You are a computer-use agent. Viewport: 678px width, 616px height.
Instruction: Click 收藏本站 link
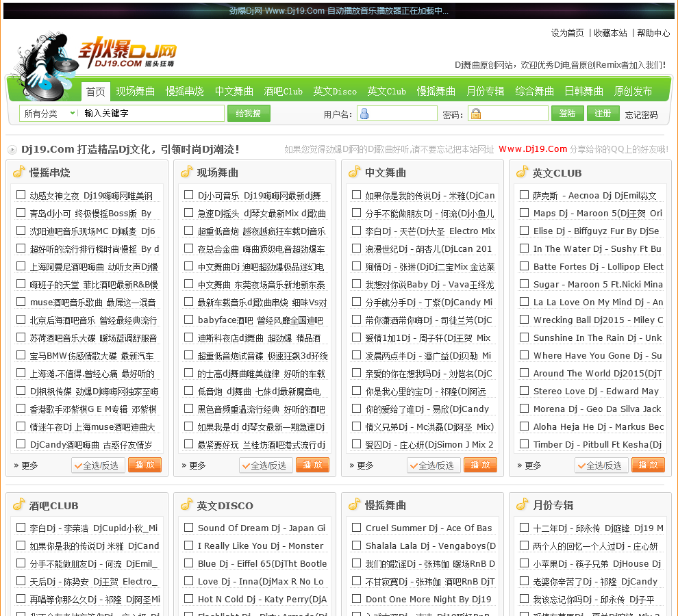(610, 33)
